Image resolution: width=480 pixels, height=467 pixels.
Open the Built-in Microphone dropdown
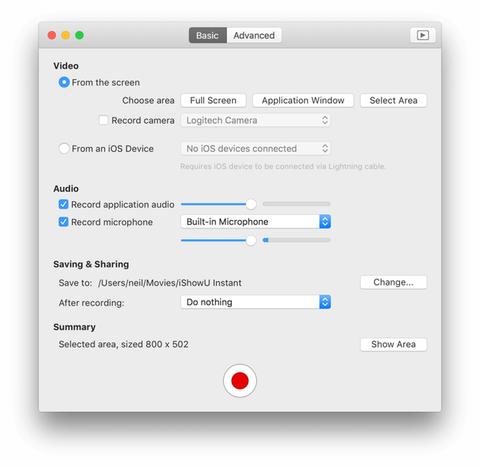pyautogui.click(x=256, y=222)
